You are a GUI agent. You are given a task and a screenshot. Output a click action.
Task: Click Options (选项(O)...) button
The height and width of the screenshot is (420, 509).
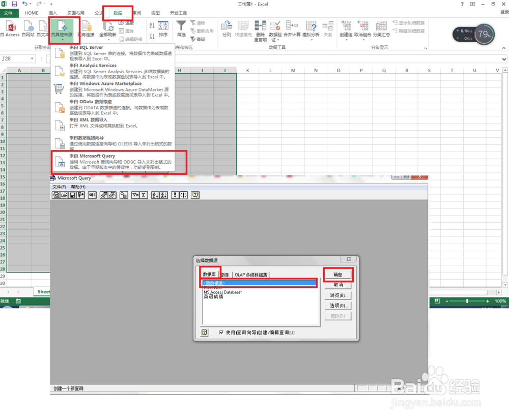[338, 306]
